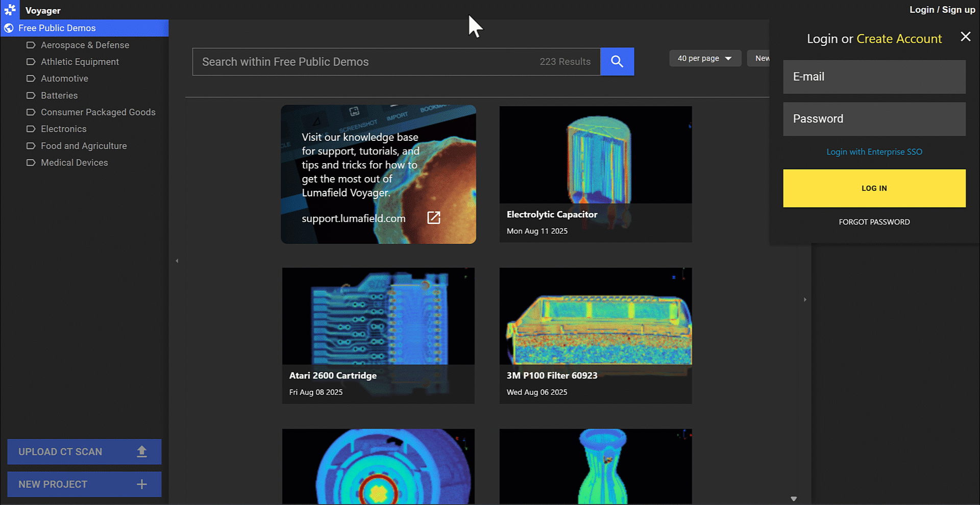Click the scroll down arrow at bottom right
This screenshot has width=980, height=505.
click(794, 499)
